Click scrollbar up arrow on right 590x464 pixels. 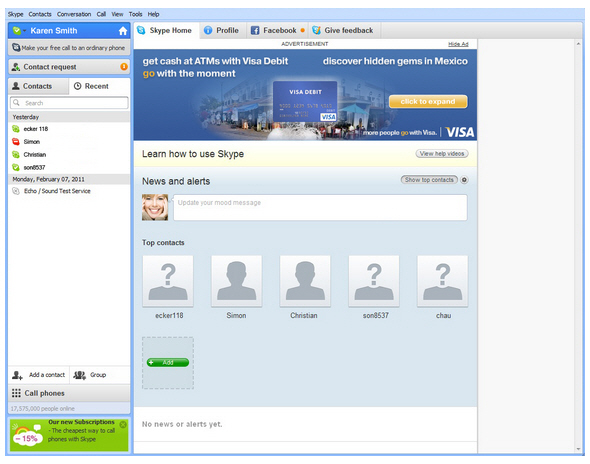[x=578, y=44]
